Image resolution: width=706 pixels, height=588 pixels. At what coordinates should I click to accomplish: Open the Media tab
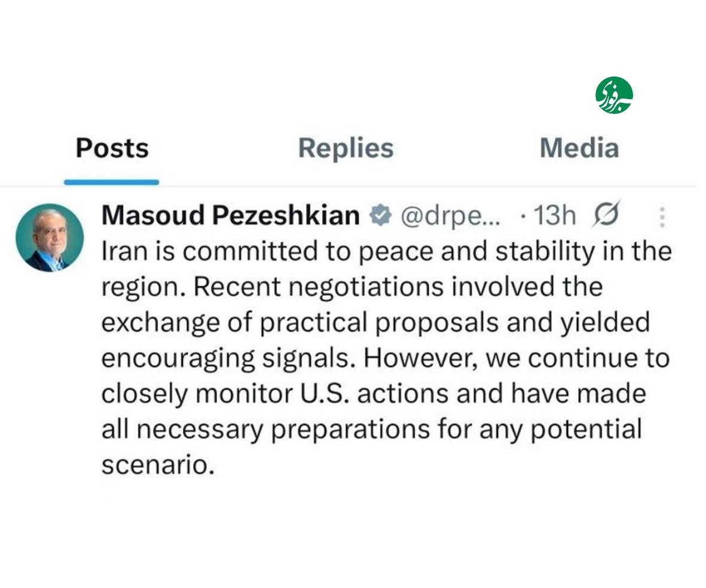click(x=579, y=146)
